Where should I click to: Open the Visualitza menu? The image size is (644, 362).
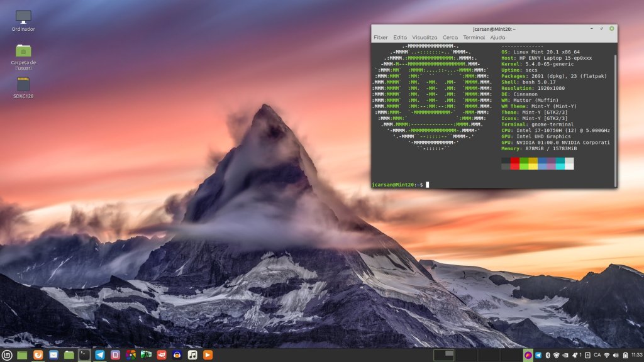[425, 38]
